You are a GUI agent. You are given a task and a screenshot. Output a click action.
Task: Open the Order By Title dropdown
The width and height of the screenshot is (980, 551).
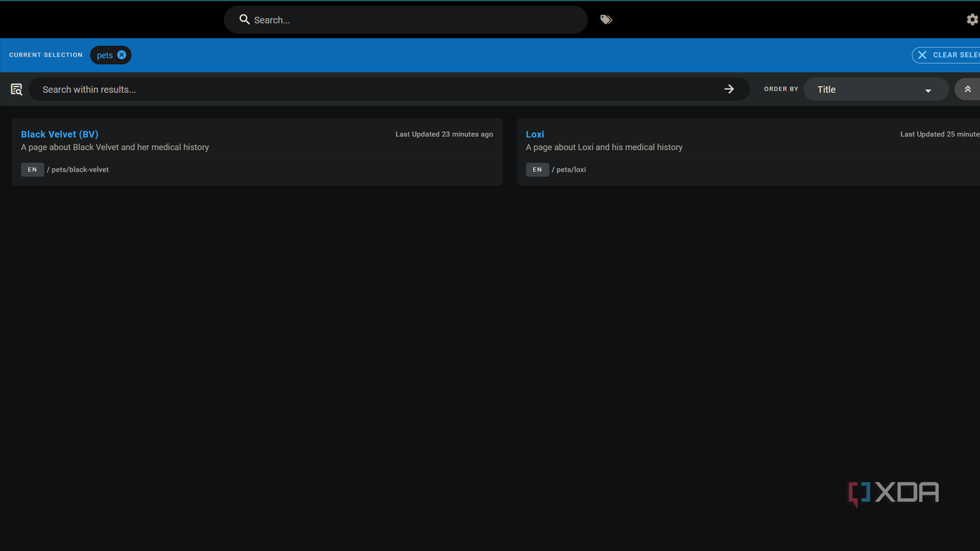(x=875, y=89)
